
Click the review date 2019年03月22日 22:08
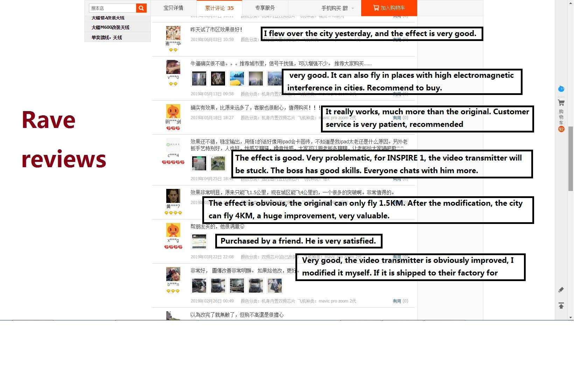pyautogui.click(x=212, y=257)
